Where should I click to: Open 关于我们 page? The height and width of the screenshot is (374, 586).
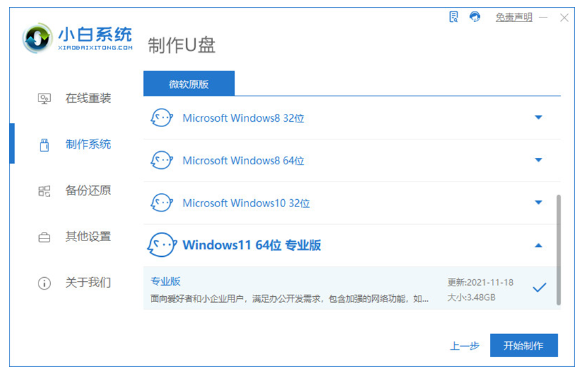pos(88,282)
